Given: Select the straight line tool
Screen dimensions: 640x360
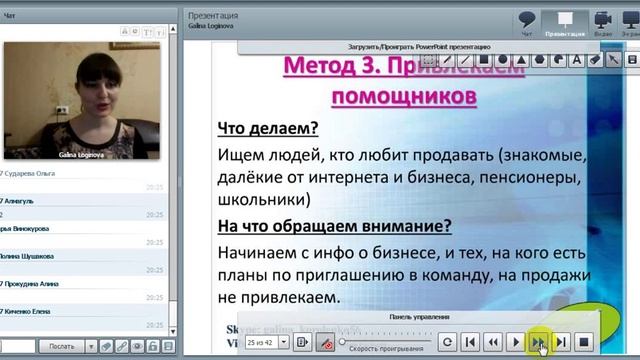Looking at the screenshot, I should coord(465,60).
